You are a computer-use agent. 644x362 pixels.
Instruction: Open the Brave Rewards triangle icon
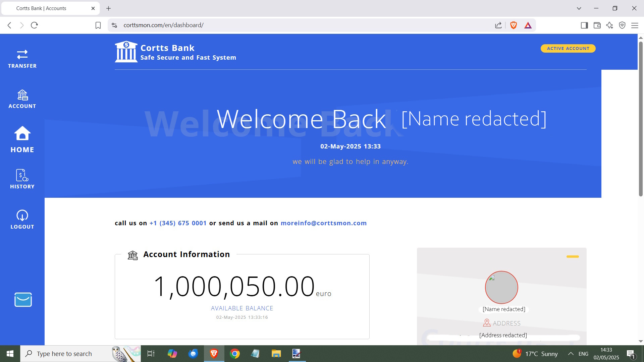coord(528,25)
